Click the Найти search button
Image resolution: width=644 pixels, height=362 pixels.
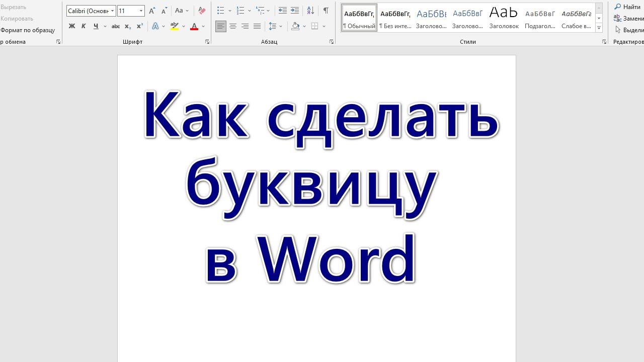628,7
